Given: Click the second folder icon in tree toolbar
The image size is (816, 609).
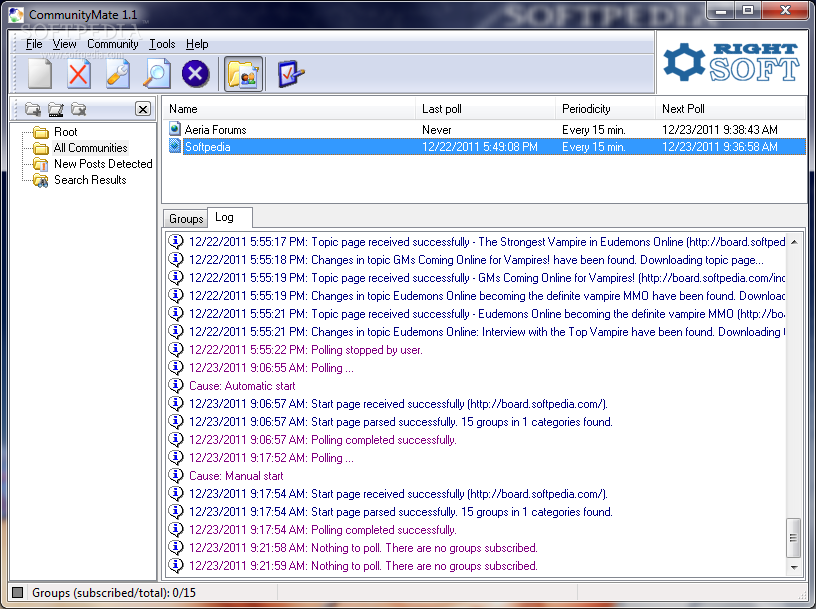Looking at the screenshot, I should tap(56, 109).
